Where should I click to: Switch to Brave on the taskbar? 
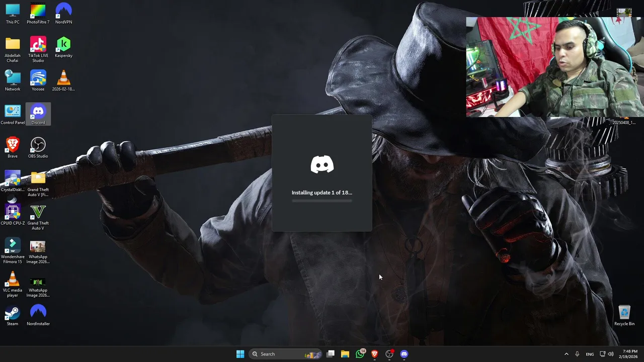(374, 354)
